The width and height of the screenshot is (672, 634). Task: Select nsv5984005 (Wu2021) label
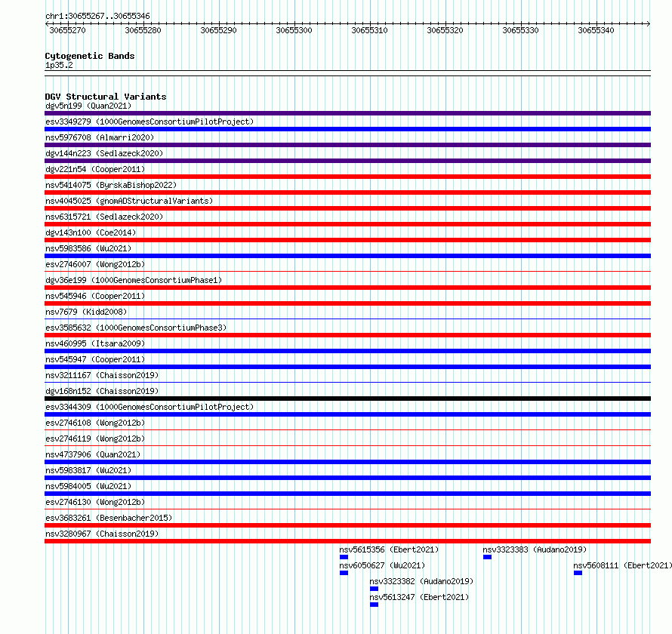(88, 486)
